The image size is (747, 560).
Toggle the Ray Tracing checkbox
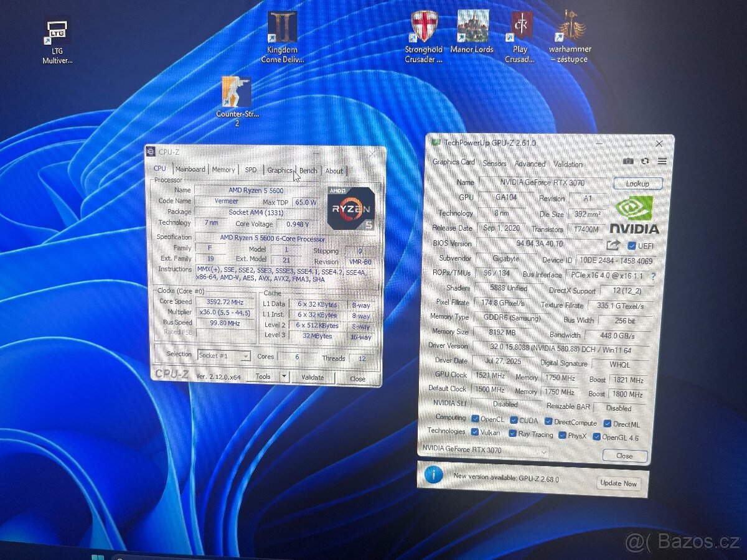[513, 434]
